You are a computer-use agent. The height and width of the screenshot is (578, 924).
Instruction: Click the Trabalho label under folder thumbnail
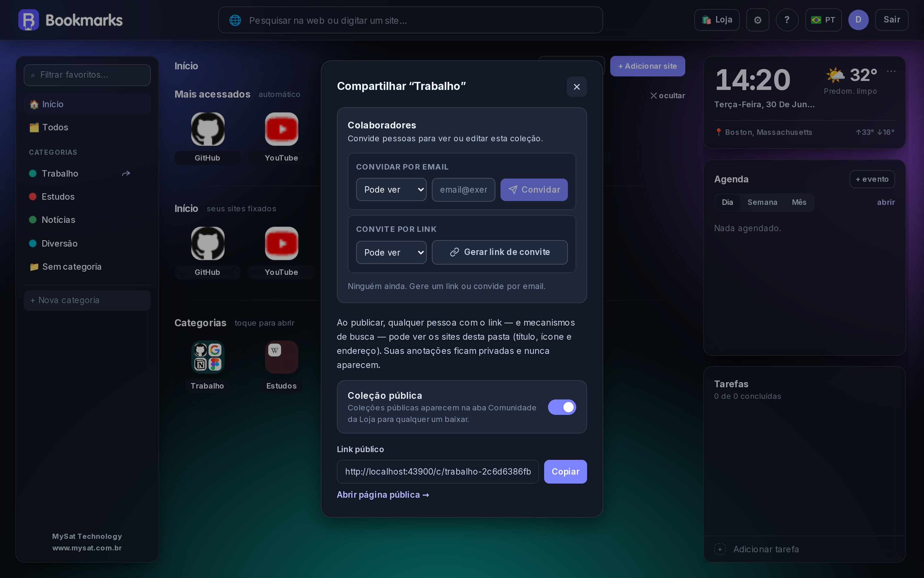coord(207,386)
